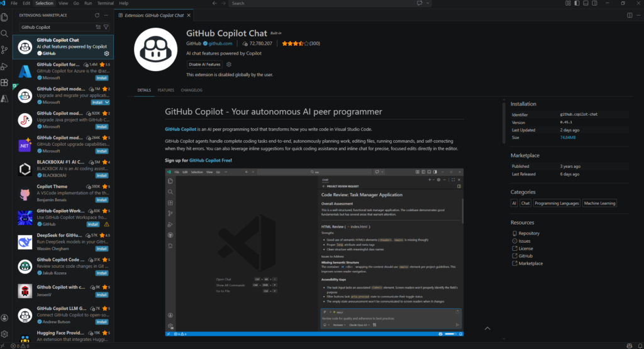Click the star rating of 300 reviews
The height and width of the screenshot is (349, 644).
click(x=301, y=43)
